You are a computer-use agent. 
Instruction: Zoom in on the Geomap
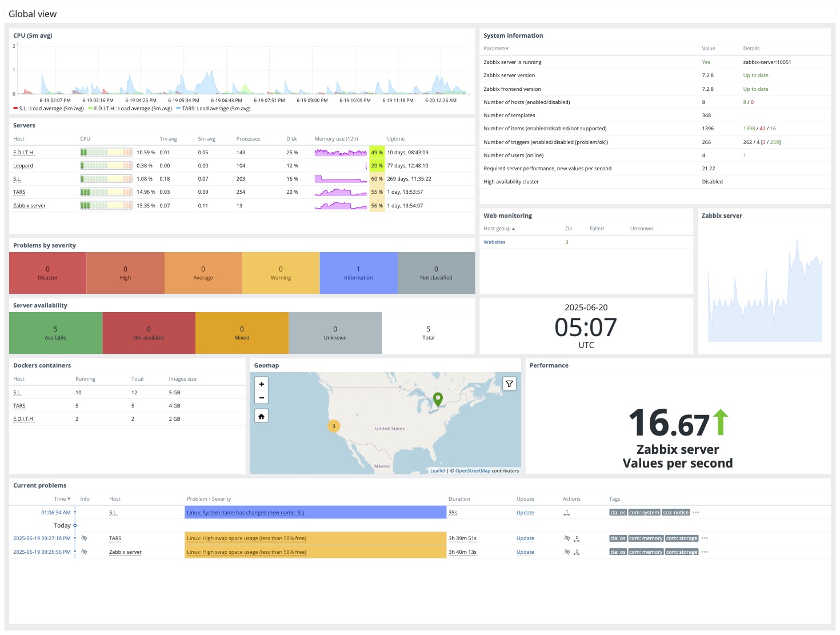261,384
